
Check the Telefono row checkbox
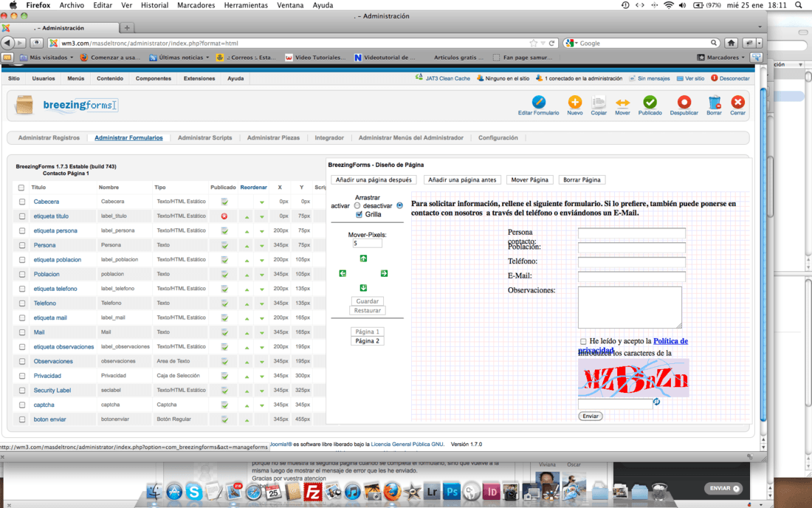point(21,303)
